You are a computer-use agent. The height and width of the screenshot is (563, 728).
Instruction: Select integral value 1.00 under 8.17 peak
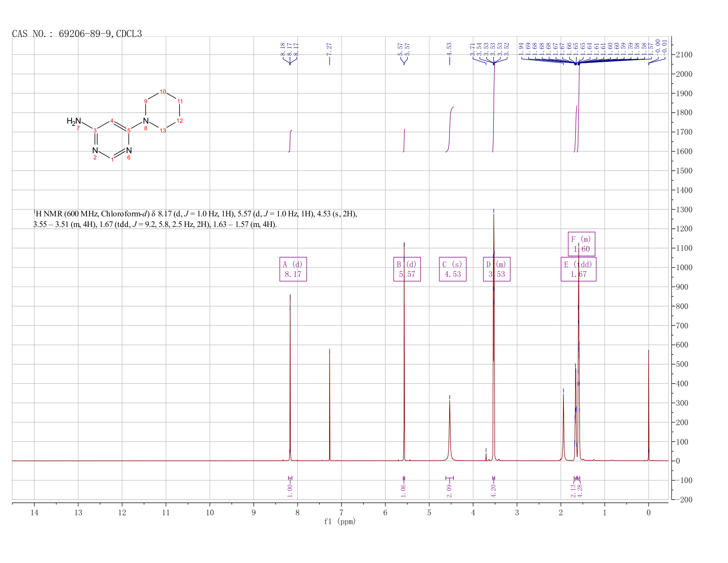click(290, 491)
